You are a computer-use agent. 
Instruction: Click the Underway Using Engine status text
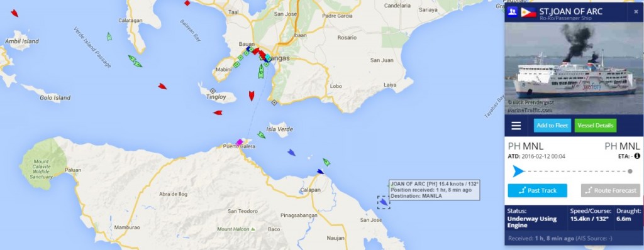(532, 222)
